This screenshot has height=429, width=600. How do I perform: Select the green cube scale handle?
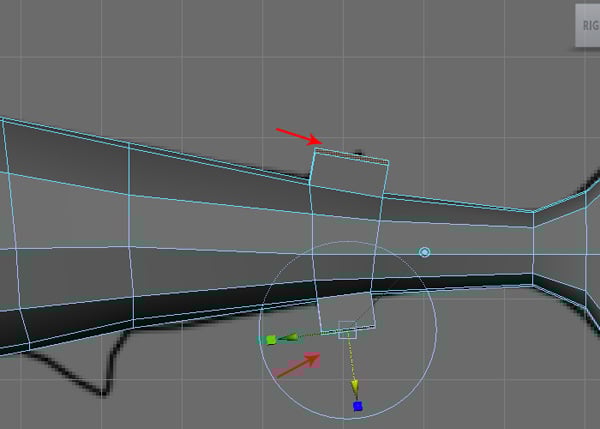[271, 339]
